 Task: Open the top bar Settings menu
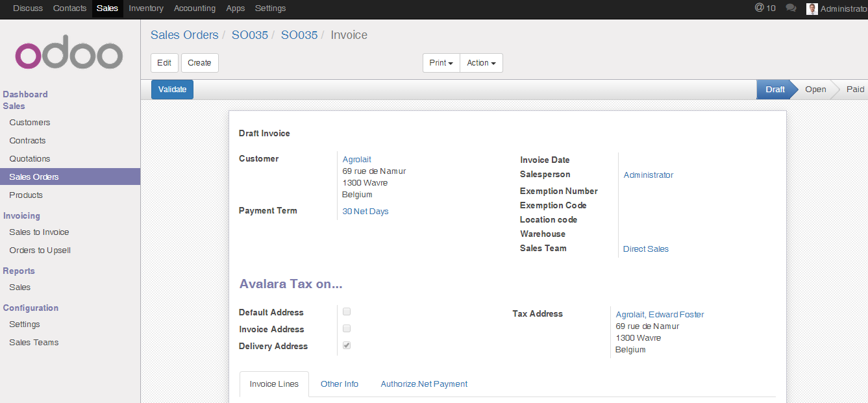click(x=270, y=8)
